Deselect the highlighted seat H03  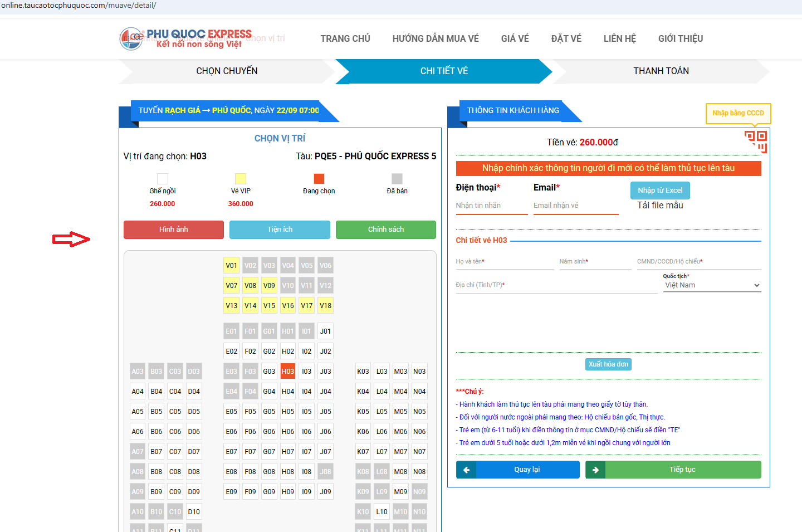(x=288, y=372)
